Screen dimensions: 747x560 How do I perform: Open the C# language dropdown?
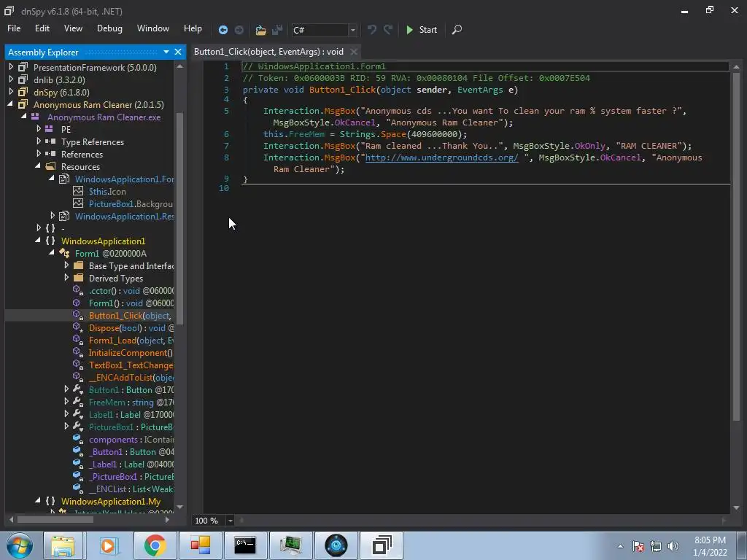pos(352,30)
